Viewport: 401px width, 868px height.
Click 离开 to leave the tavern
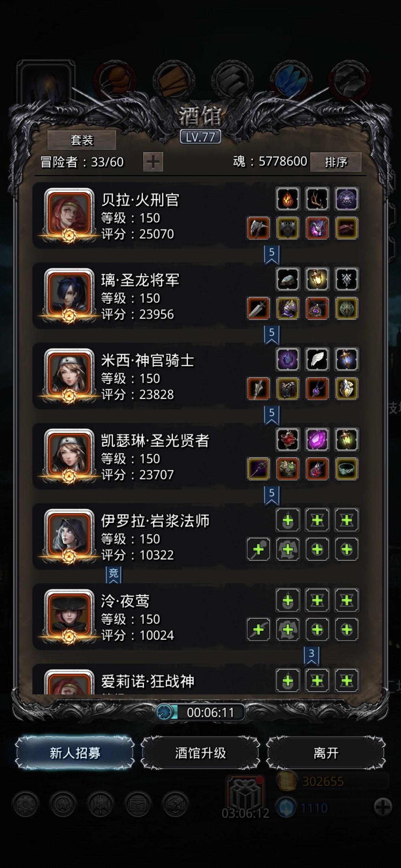326,753
